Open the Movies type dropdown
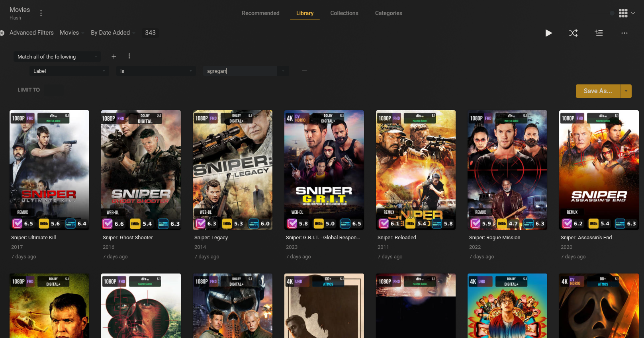 click(x=72, y=33)
